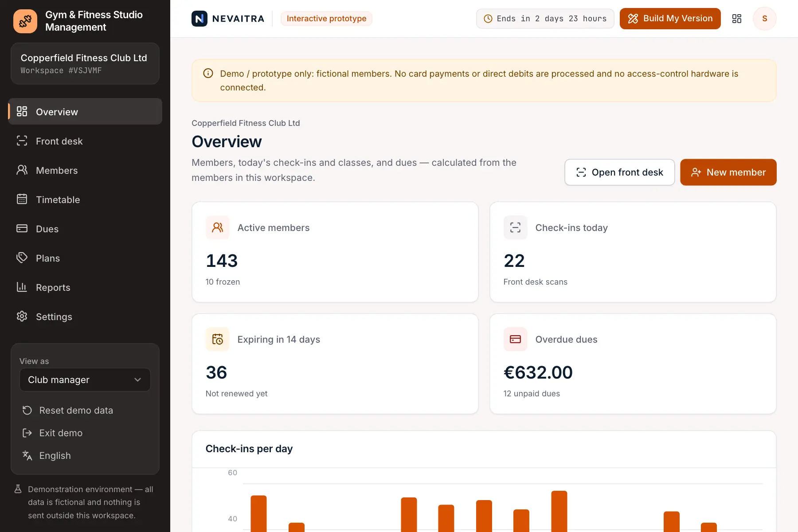Click the 'Workspace #VSJVMF' text
798x532 pixels.
click(61, 70)
